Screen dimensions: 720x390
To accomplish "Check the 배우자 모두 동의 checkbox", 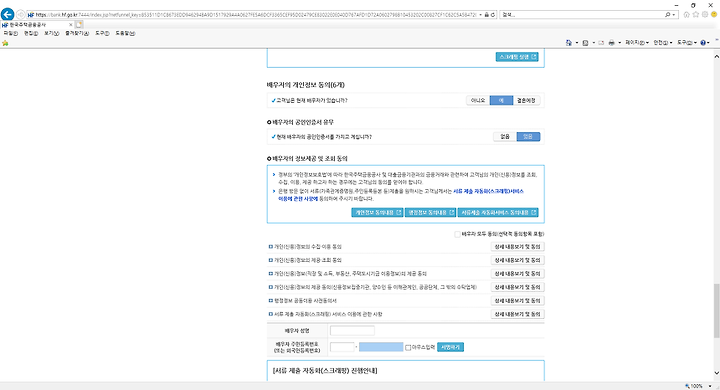I will 457,234.
